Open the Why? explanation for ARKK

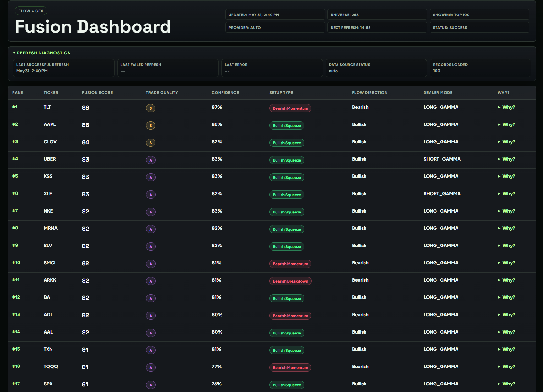506,280
